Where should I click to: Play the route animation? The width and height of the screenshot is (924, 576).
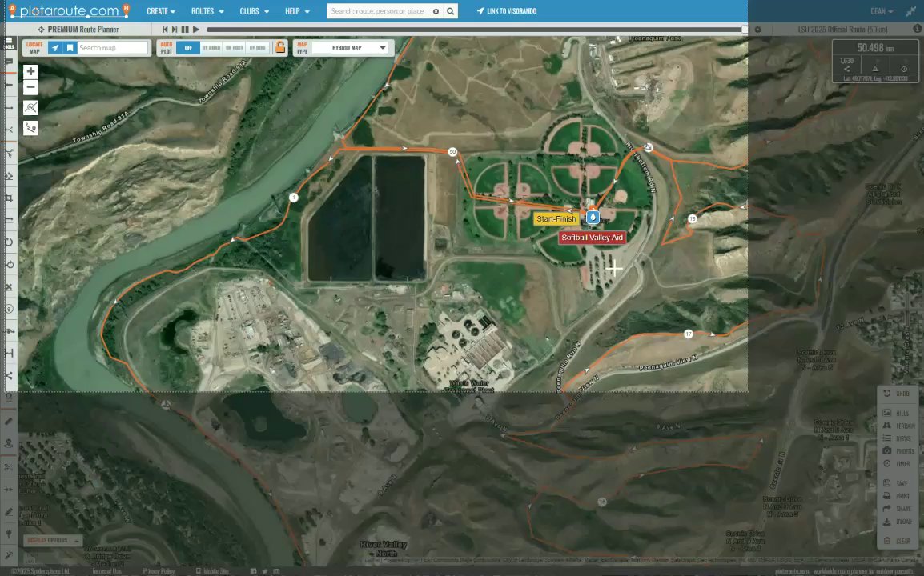[195, 29]
